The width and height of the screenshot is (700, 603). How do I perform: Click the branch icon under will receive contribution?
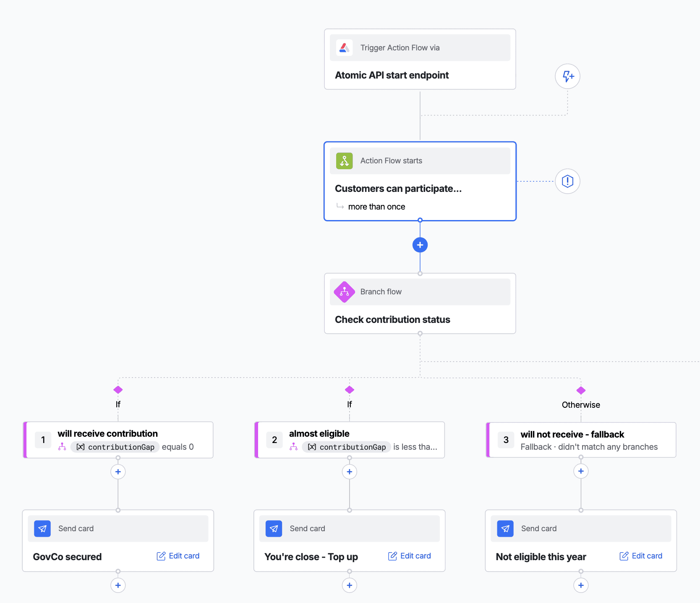click(62, 447)
